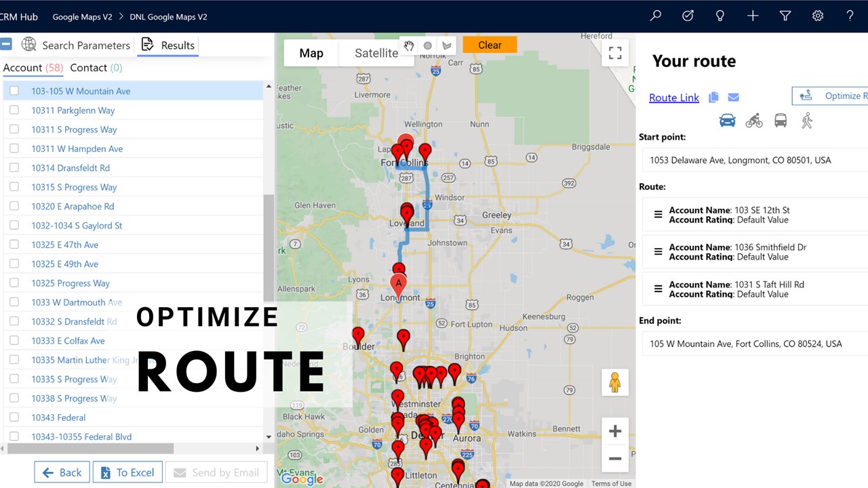Click drag handle for 1031 S Taft Hill Rd
868x488 pixels.
(x=658, y=289)
